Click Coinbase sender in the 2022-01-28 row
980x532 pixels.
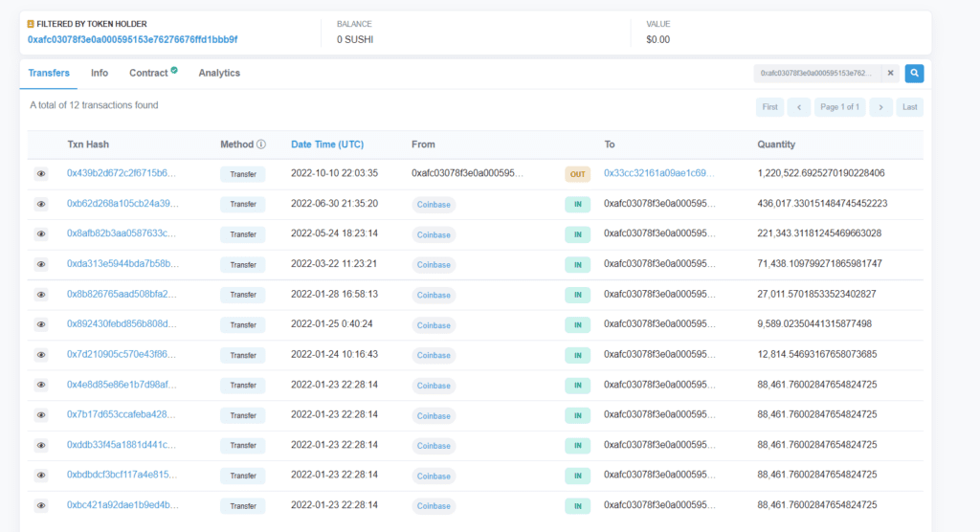point(434,295)
